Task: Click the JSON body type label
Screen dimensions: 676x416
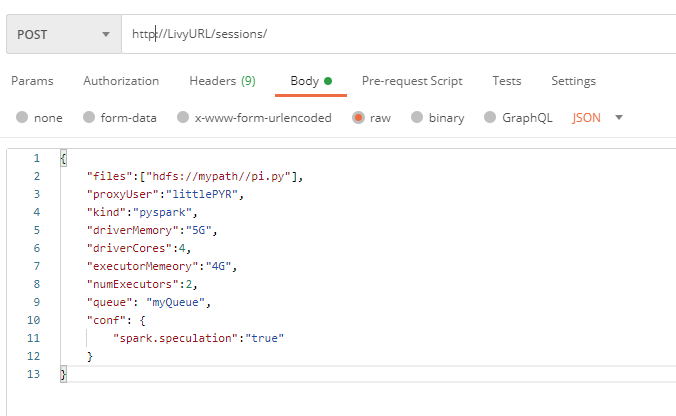Action: click(587, 118)
